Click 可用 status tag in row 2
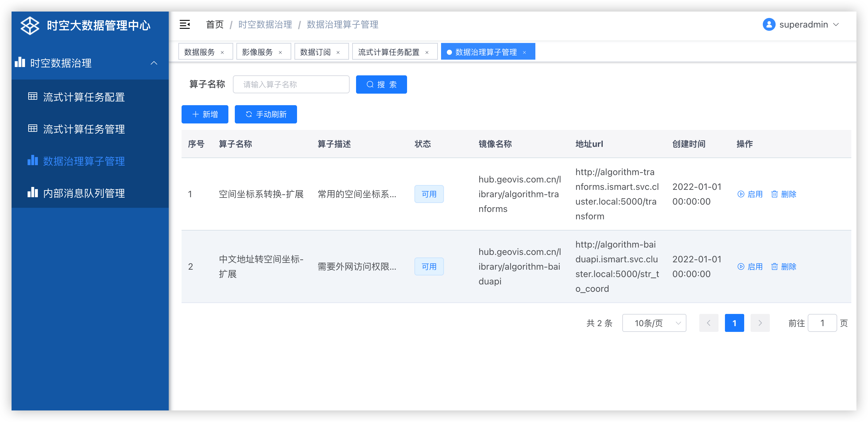This screenshot has height=422, width=868. (x=429, y=267)
